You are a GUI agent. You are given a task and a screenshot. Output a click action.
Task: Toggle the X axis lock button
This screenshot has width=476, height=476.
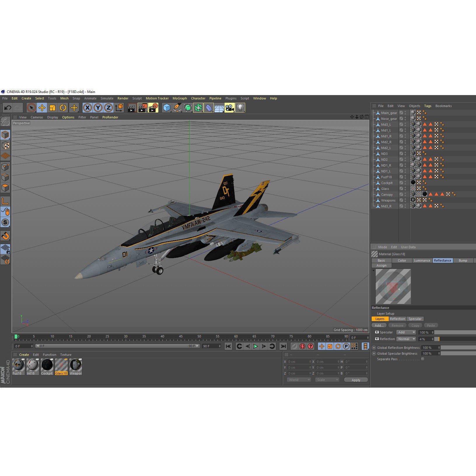(x=87, y=108)
